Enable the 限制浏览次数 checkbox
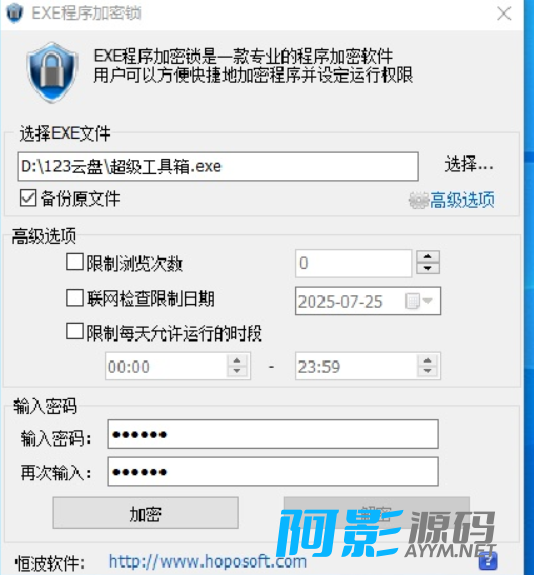The width and height of the screenshot is (534, 575). [x=75, y=262]
